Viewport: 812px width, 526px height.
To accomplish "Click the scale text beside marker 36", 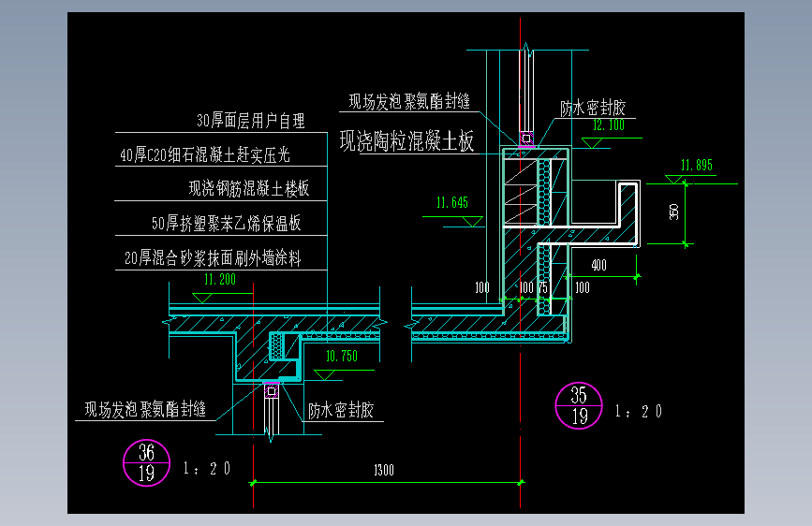I will (x=207, y=469).
